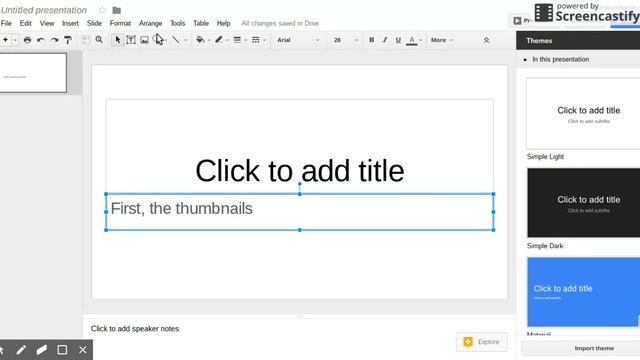Open the font size 28 dropdown
Screen dimensions: 640x360
345,40
